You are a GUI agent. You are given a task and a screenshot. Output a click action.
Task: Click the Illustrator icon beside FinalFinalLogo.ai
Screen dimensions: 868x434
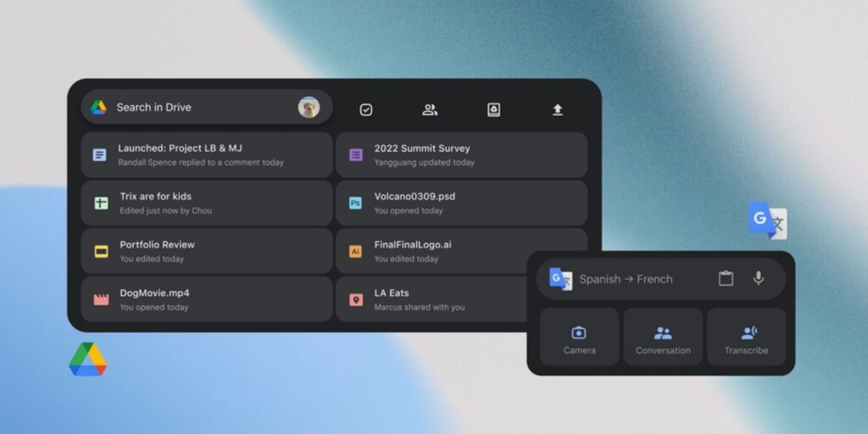(355, 251)
